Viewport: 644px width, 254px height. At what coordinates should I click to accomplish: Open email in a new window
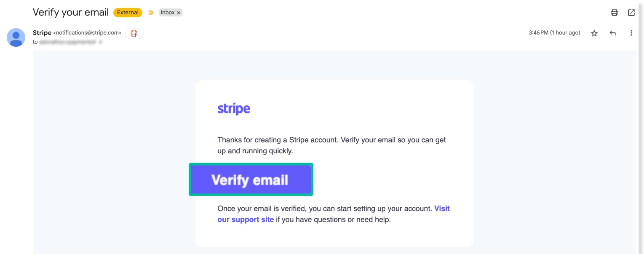[631, 13]
